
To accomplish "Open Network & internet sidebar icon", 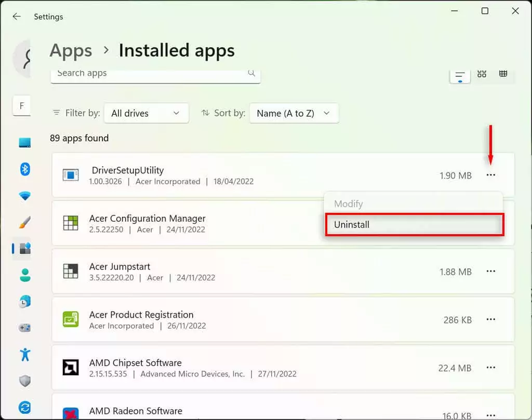I will 25,196.
